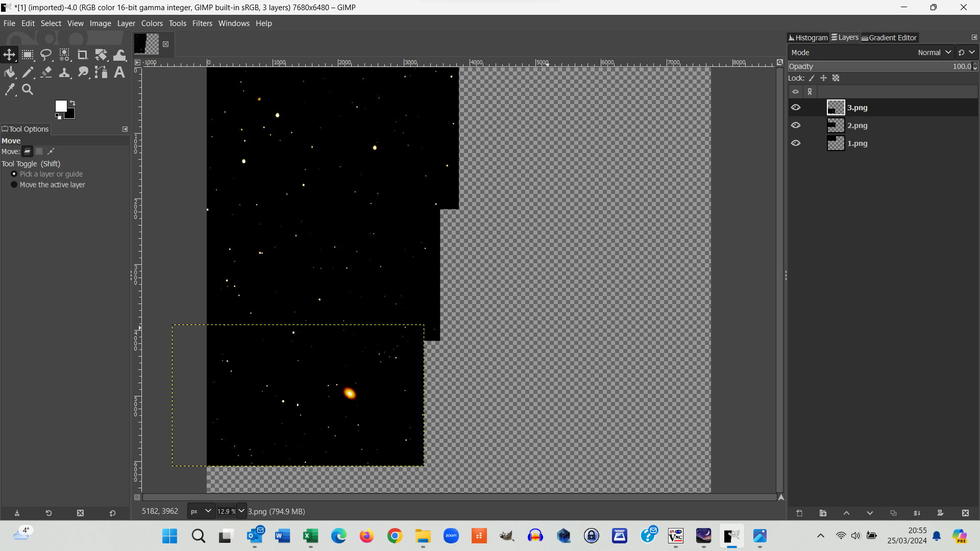Select the Free Select lasso tool

coord(46,55)
